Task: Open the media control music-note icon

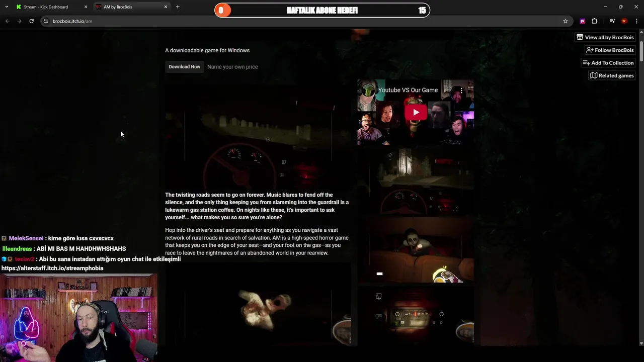Action: [x=612, y=21]
